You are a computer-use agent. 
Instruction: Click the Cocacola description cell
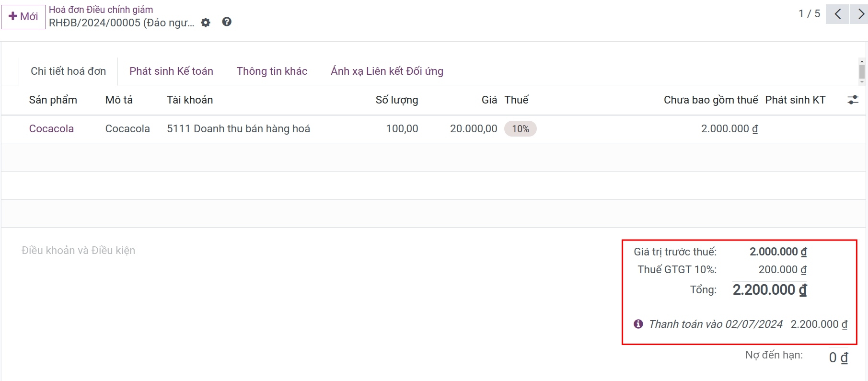[x=127, y=129]
